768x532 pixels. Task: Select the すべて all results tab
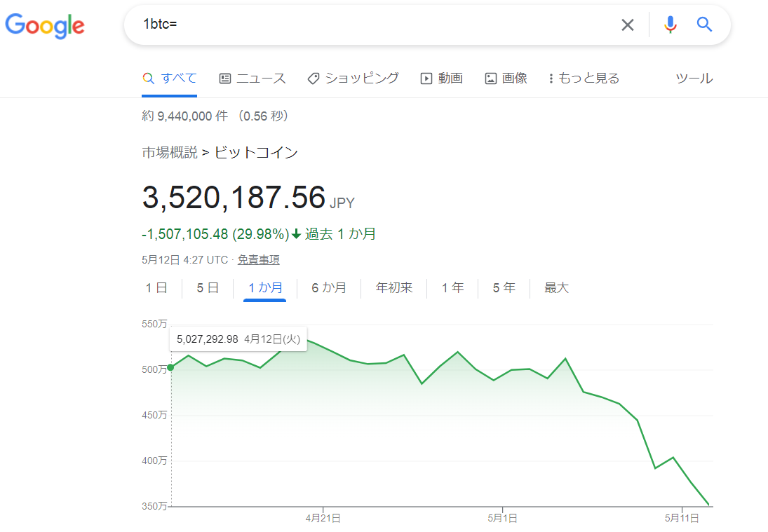[170, 79]
